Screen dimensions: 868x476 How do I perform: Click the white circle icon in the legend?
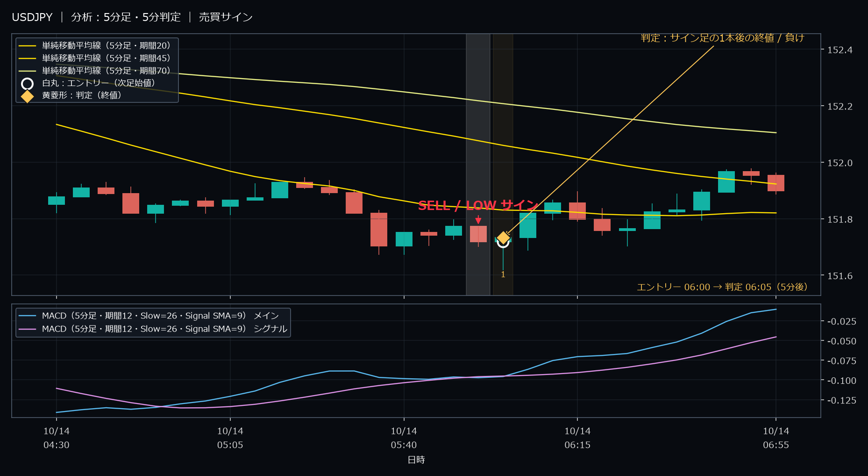pyautogui.click(x=28, y=84)
